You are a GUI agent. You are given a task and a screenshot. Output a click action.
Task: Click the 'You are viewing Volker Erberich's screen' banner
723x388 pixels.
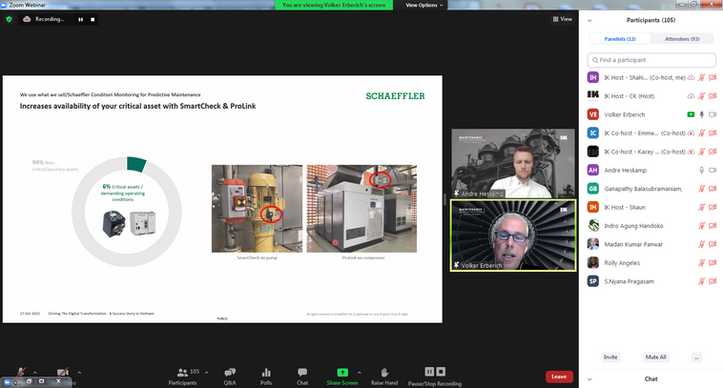334,5
